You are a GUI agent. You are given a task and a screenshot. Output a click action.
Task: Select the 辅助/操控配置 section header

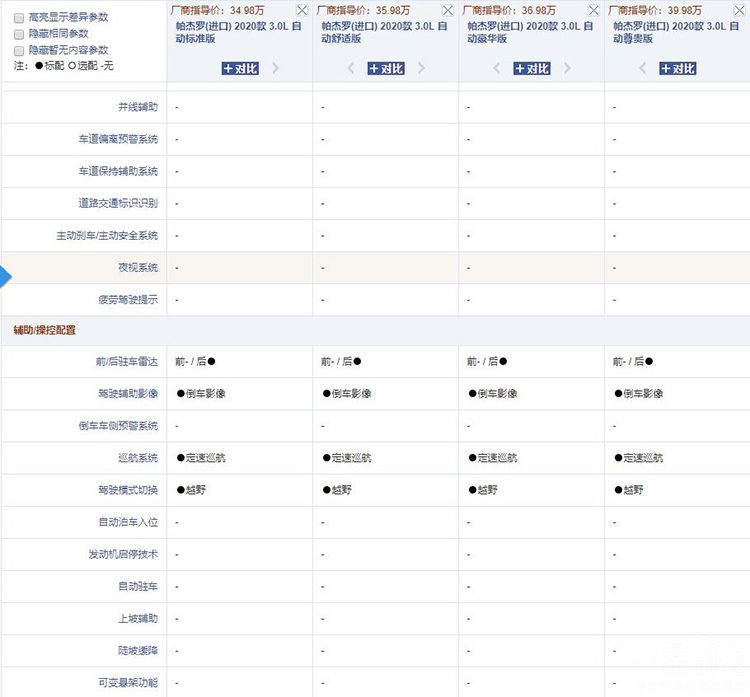tap(44, 330)
